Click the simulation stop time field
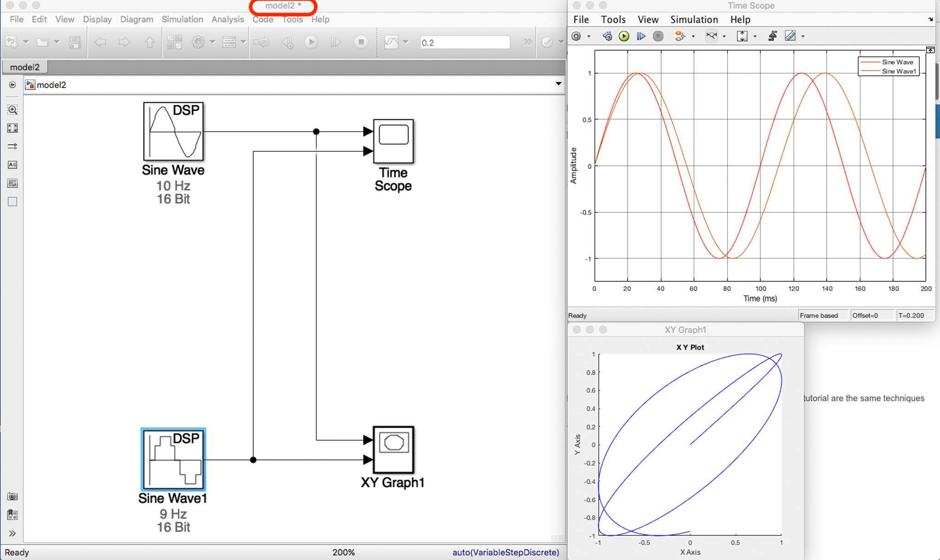 pyautogui.click(x=464, y=43)
